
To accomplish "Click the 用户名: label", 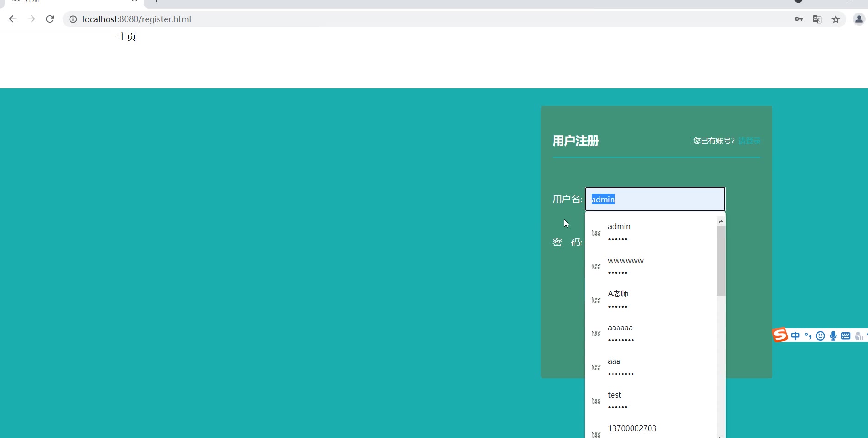I will pyautogui.click(x=568, y=199).
